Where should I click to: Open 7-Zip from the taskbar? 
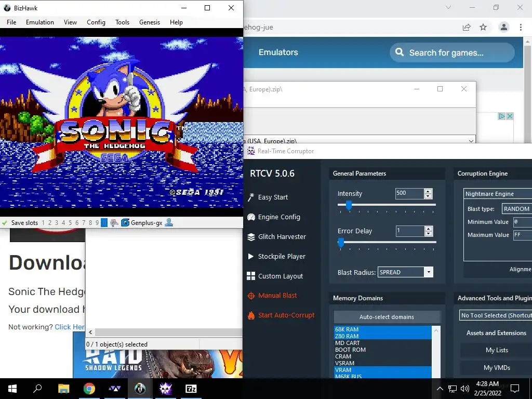tap(191, 389)
